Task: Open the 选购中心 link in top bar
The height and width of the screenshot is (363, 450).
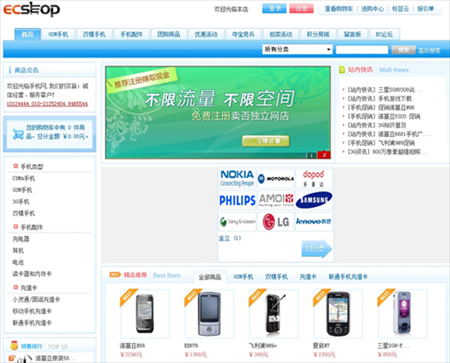Action: tap(373, 9)
